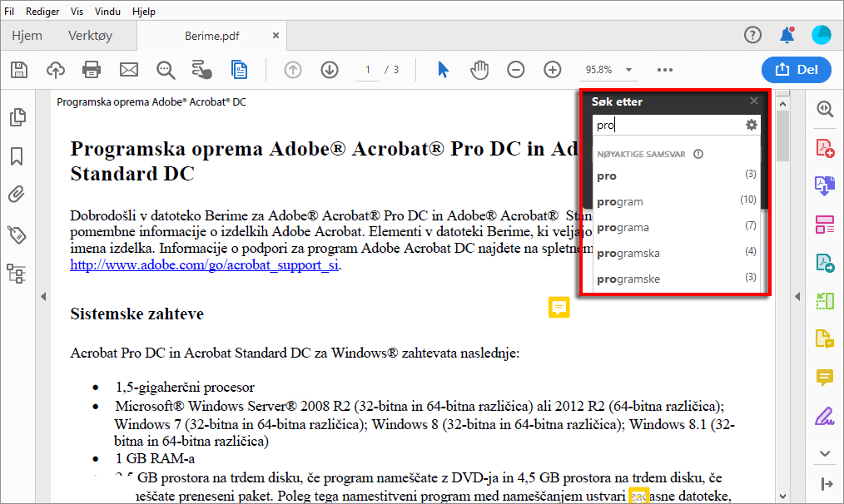Open the green Organize Pages tool

point(825,301)
